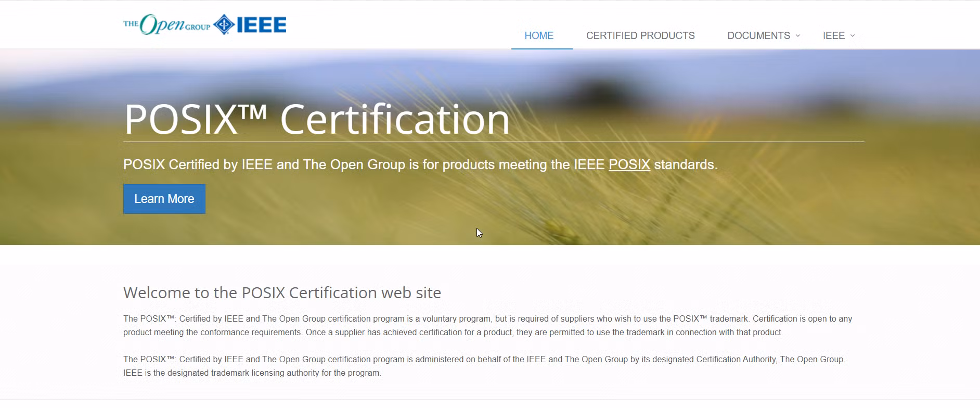Click The Open Group logo
Viewport: 980px width, 408px height.
(x=167, y=24)
